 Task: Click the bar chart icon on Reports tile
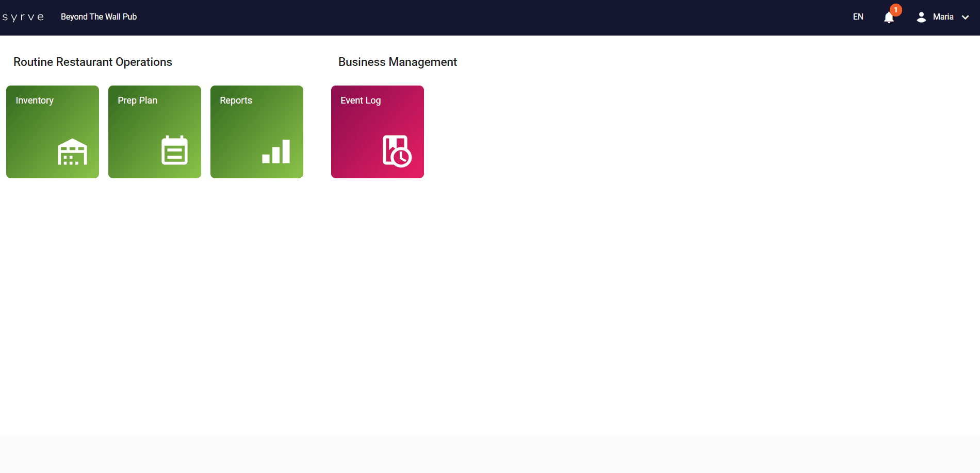point(276,151)
